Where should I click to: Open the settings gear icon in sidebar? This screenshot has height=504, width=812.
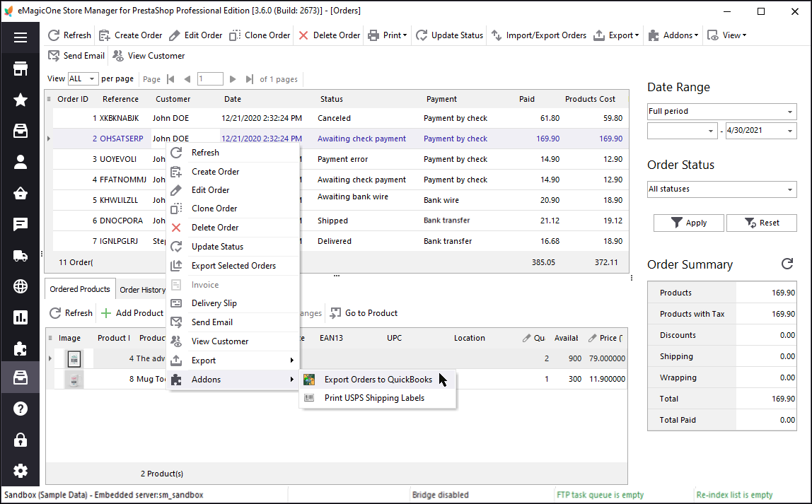(x=21, y=471)
